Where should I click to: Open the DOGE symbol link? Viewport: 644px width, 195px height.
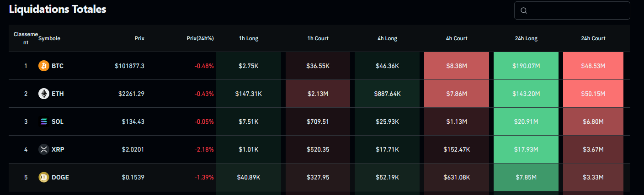coord(60,177)
